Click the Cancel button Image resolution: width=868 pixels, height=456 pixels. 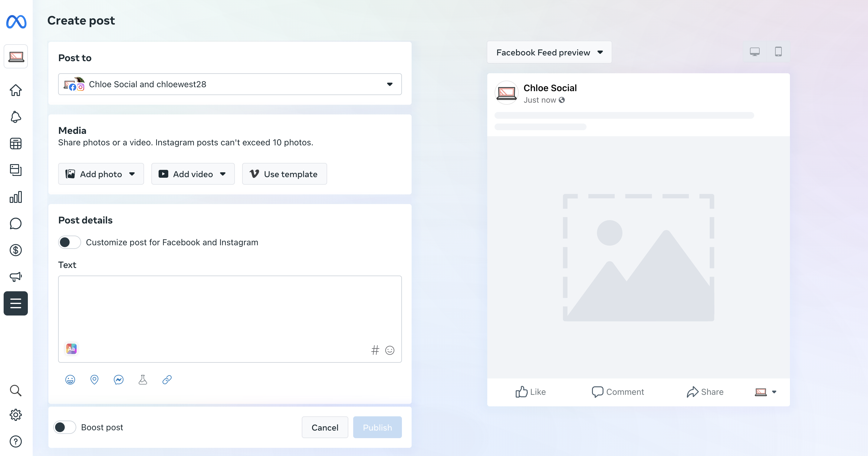324,427
